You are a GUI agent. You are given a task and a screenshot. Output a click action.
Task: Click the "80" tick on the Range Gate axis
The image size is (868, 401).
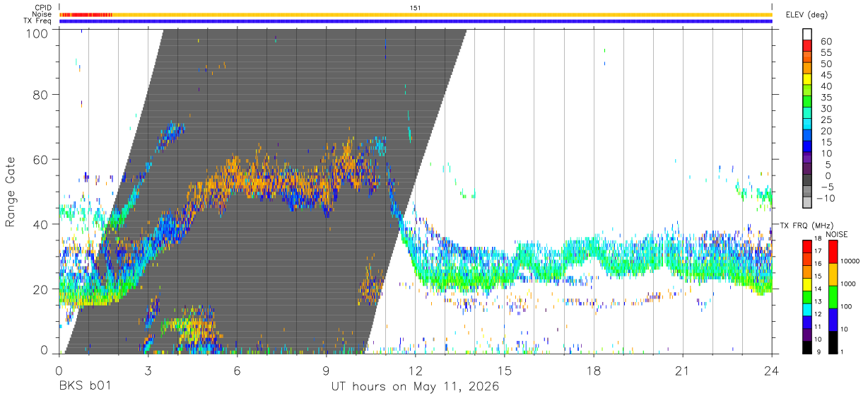pos(40,95)
